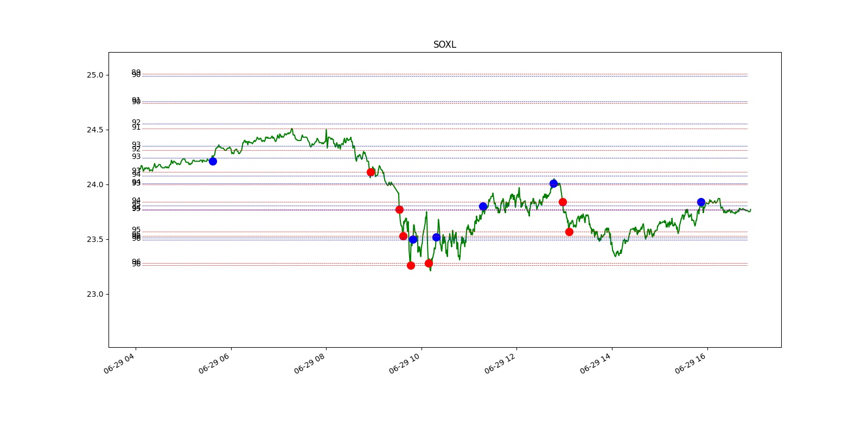Select the 23.5 y-axis tick label
The image size is (868, 434).
(x=95, y=239)
